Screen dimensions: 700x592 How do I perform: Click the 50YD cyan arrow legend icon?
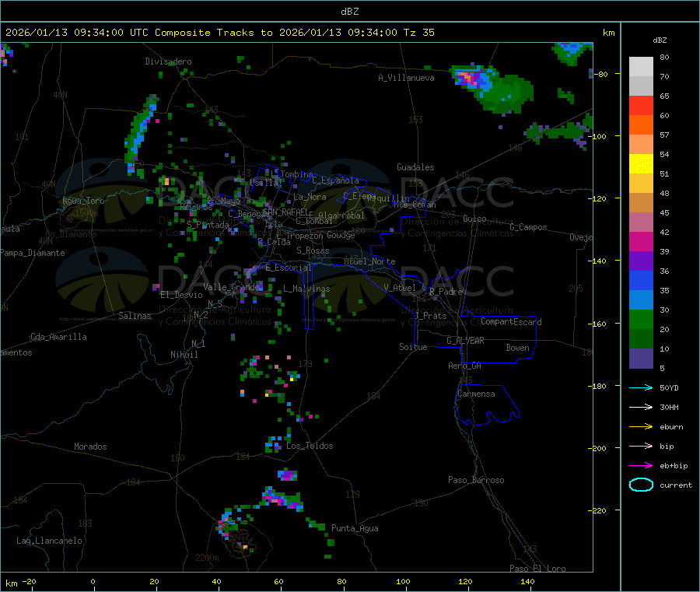641,387
